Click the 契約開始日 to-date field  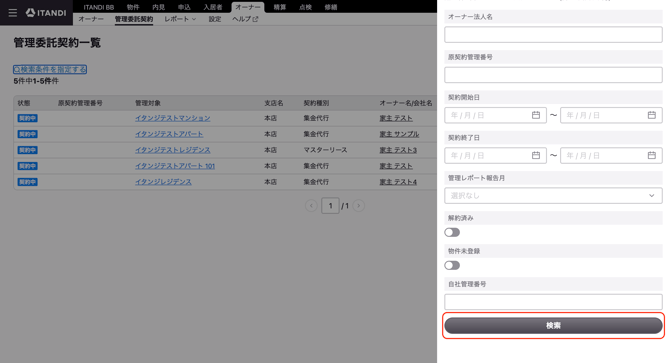(x=611, y=115)
